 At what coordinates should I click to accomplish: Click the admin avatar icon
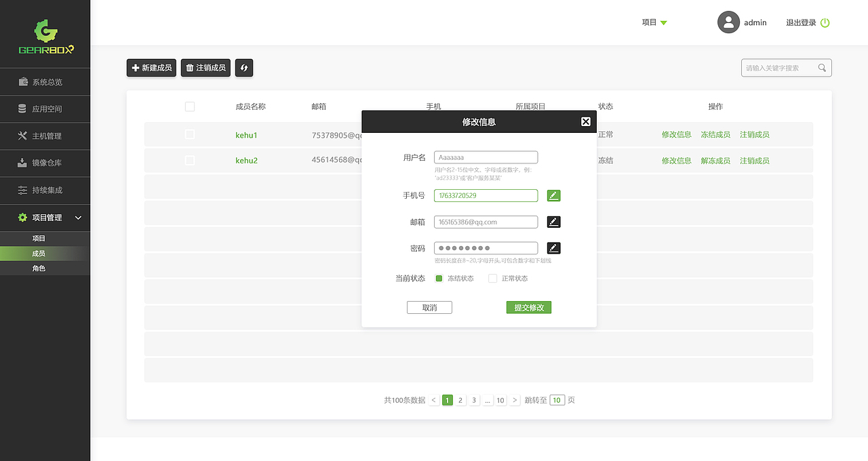(728, 22)
